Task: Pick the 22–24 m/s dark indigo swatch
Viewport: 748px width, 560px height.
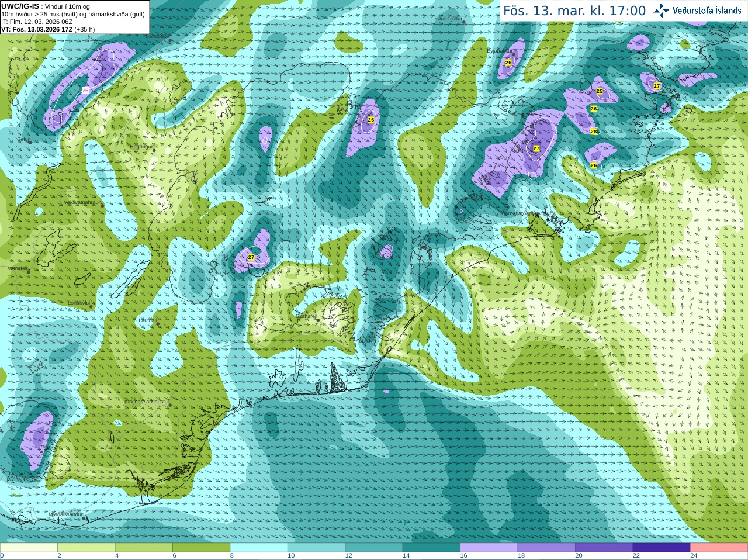Action: click(662, 548)
